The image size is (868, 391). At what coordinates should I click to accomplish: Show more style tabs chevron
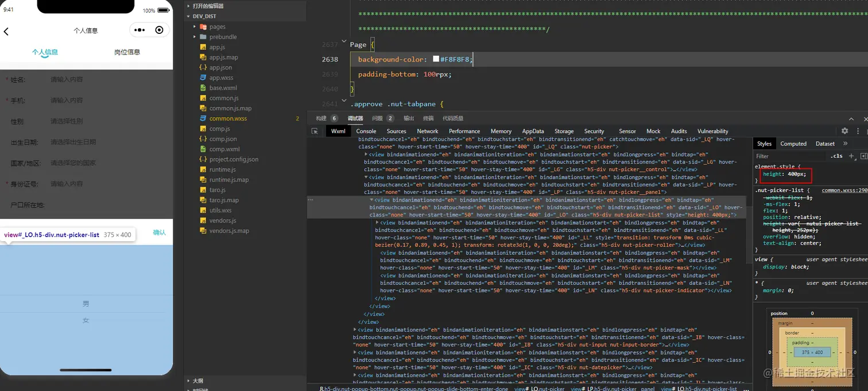tap(845, 144)
